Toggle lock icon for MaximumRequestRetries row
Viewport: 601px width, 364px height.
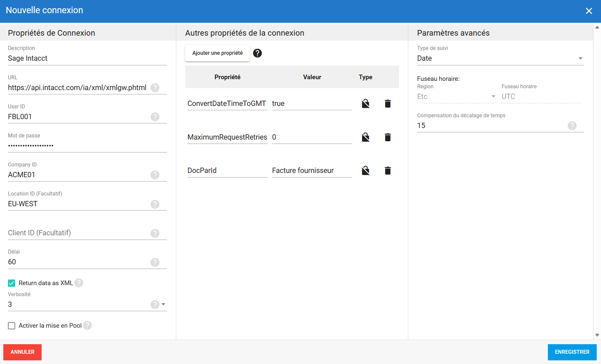[x=365, y=137]
